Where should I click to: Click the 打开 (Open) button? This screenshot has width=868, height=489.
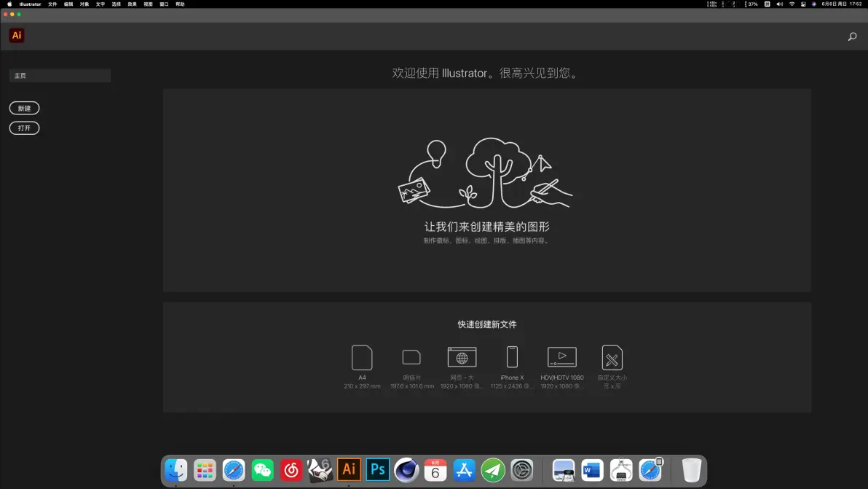tap(24, 128)
